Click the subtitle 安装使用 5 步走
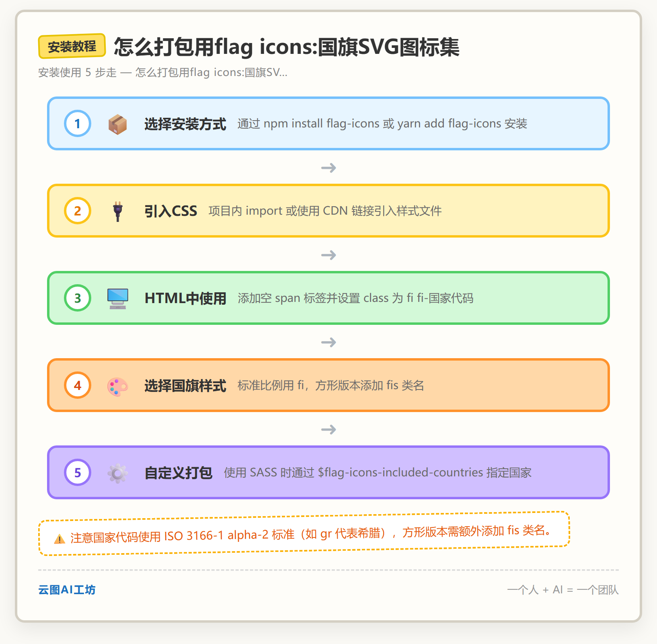 162,72
